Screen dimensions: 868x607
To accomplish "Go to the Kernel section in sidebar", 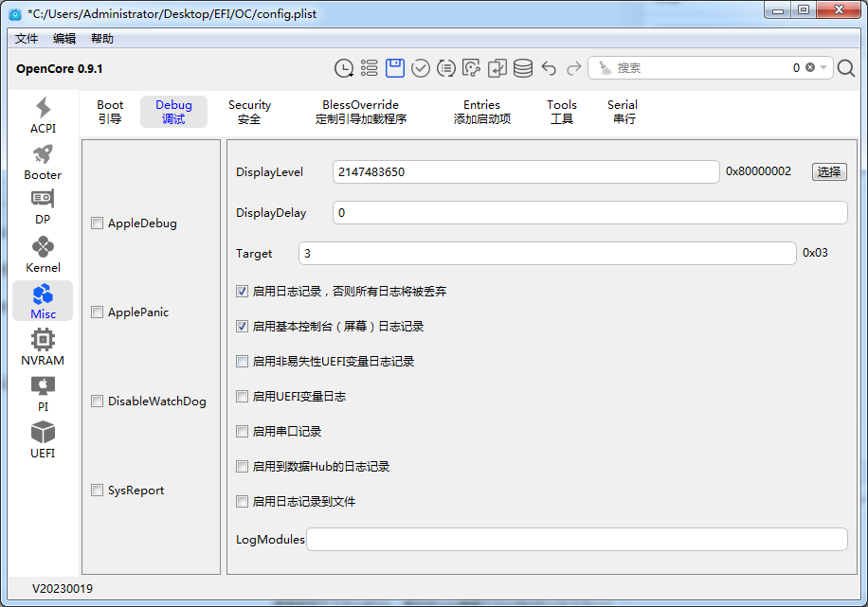I will click(x=43, y=255).
